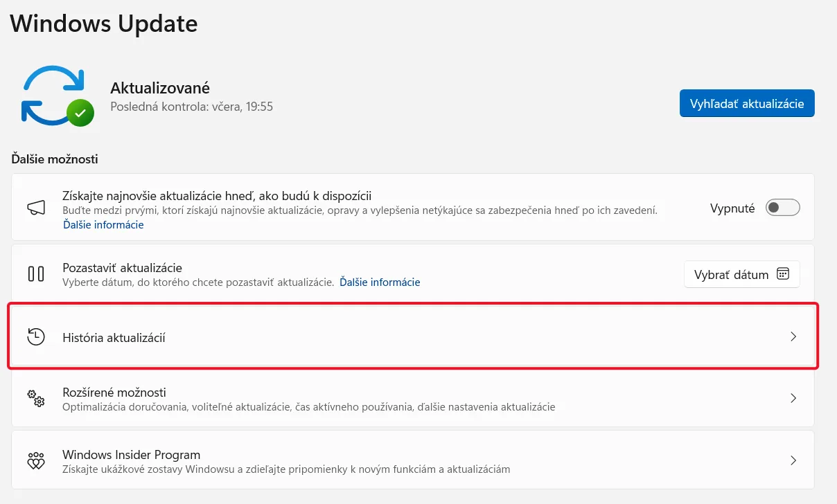Open Ďalšie informácie link under latest updates

103,225
